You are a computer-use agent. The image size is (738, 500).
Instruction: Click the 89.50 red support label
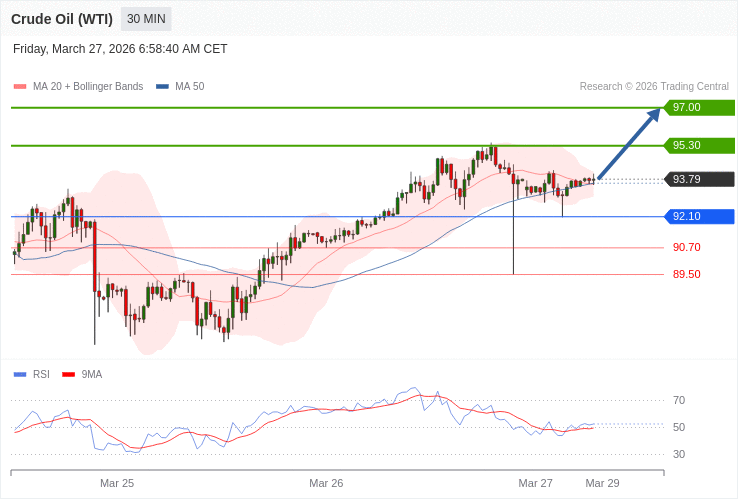pyautogui.click(x=686, y=274)
